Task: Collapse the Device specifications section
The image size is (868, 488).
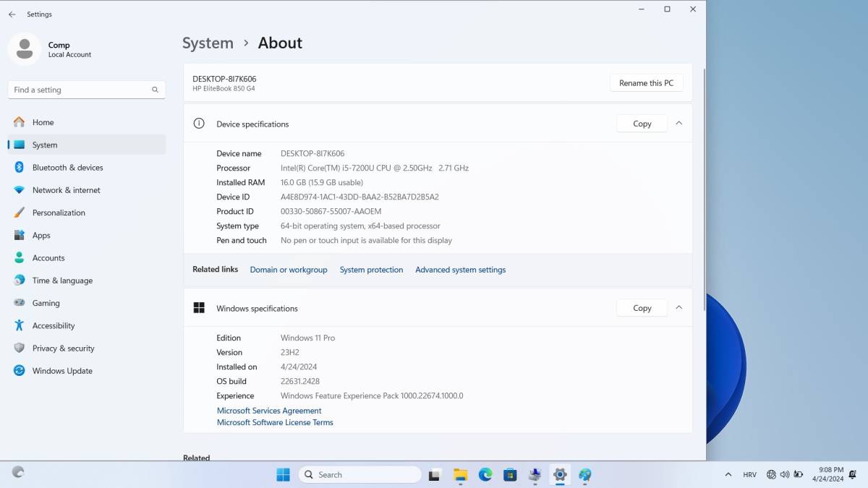Action: [x=678, y=124]
